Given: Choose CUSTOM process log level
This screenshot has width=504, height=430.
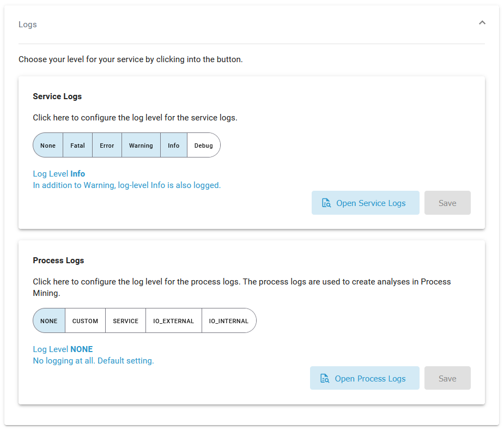Looking at the screenshot, I should [85, 321].
